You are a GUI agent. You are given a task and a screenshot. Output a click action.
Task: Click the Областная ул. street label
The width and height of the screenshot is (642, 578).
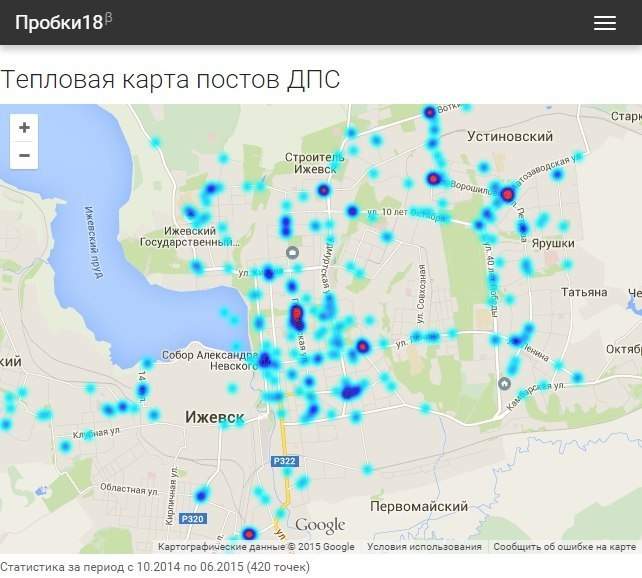pos(129,489)
